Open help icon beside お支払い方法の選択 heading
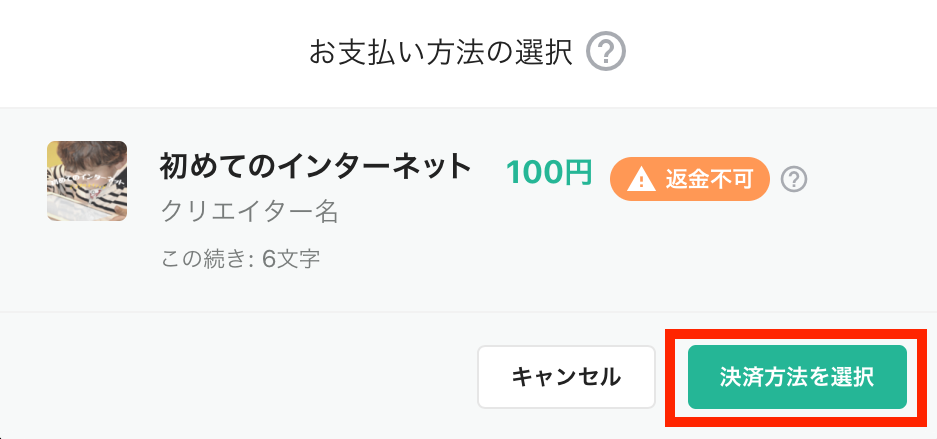The image size is (937, 439). (605, 52)
